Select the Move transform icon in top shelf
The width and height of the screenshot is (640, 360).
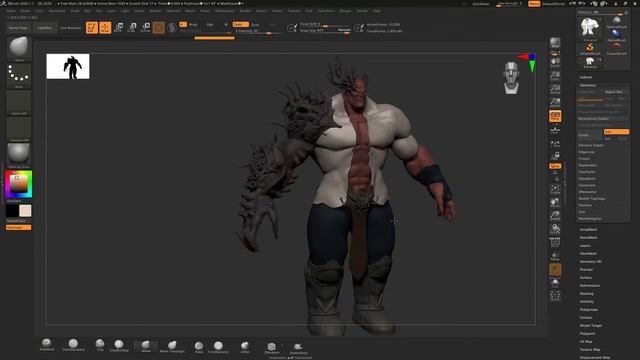[119, 27]
